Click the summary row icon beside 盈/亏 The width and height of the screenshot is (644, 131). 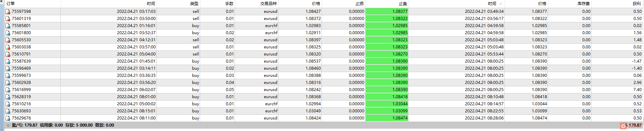coord(8,125)
